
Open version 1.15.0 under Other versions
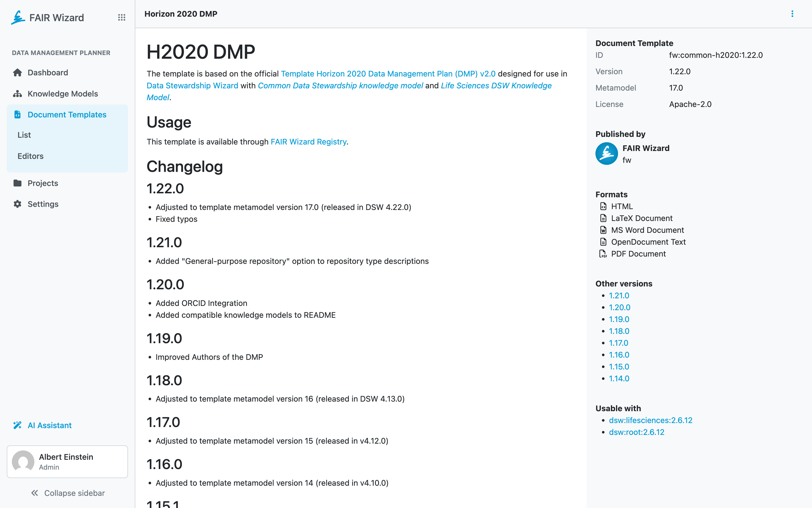(619, 367)
